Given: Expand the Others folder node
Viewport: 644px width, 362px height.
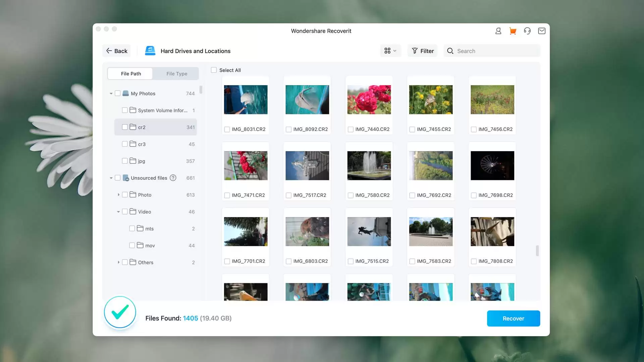Looking at the screenshot, I should click(118, 262).
